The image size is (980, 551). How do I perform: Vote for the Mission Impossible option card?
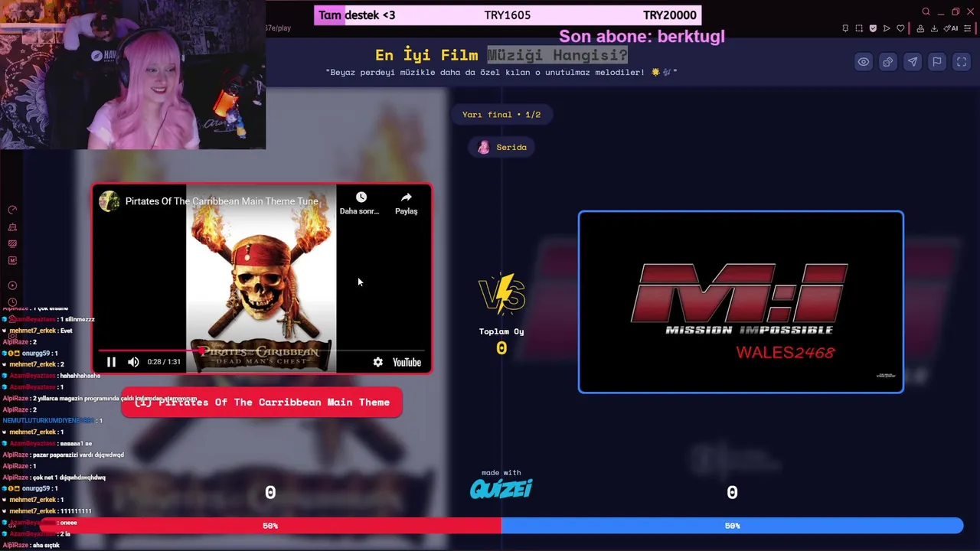click(740, 302)
